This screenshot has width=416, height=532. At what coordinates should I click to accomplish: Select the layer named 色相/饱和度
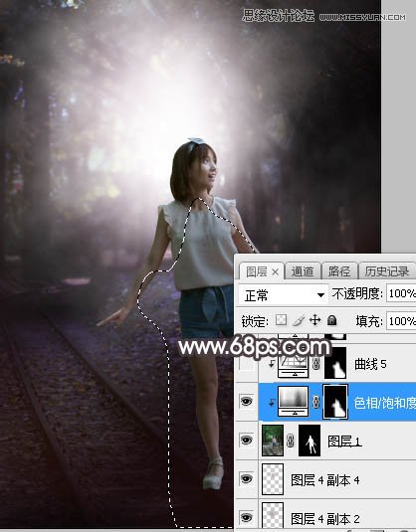[384, 403]
